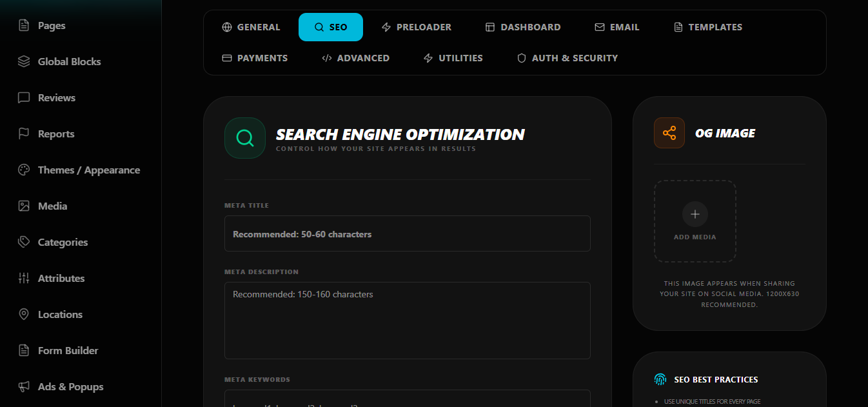The height and width of the screenshot is (407, 868).
Task: Click the Ads & Popups megaphone icon
Action: (24, 387)
